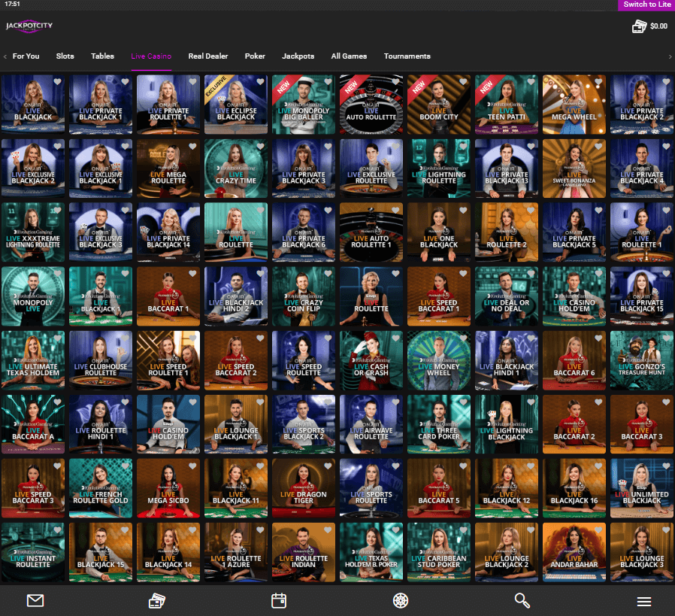
Task: Open the hamburger menu icon
Action: pyautogui.click(x=644, y=602)
